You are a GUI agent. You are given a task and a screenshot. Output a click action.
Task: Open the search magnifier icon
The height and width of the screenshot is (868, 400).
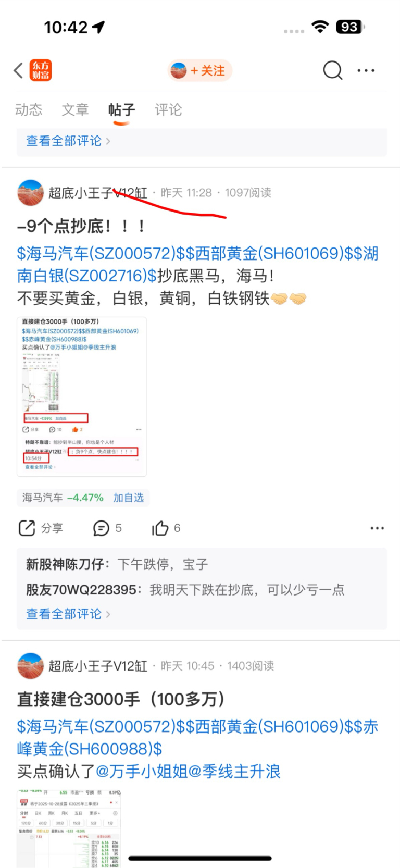tap(333, 70)
